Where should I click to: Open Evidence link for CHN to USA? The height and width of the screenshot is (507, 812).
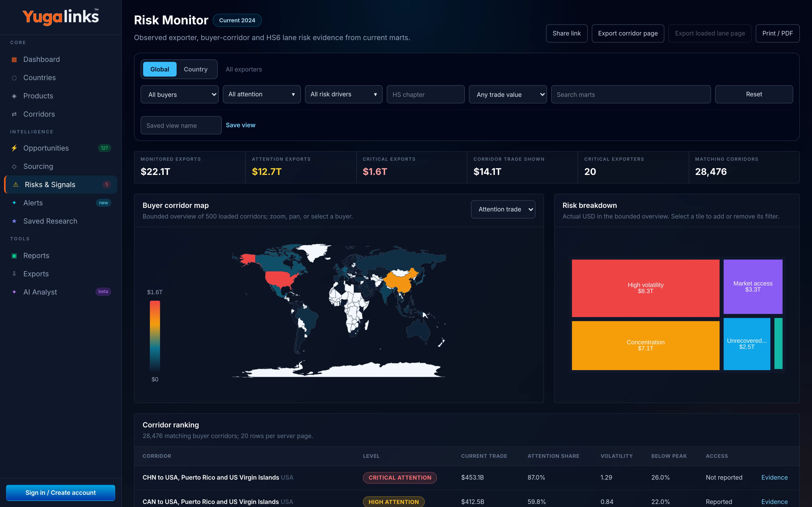(x=774, y=477)
